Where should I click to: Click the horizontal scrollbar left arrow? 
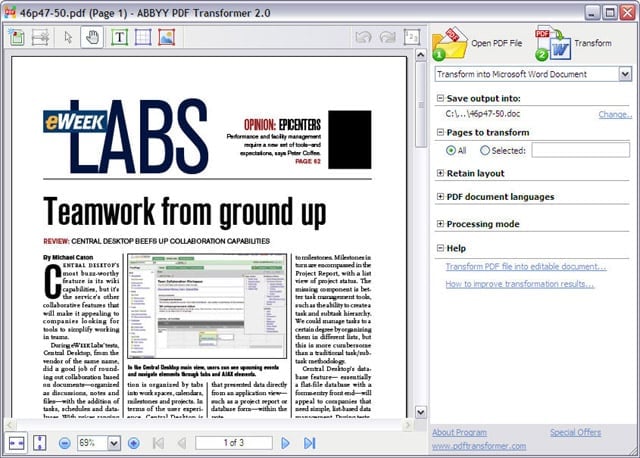point(11,425)
